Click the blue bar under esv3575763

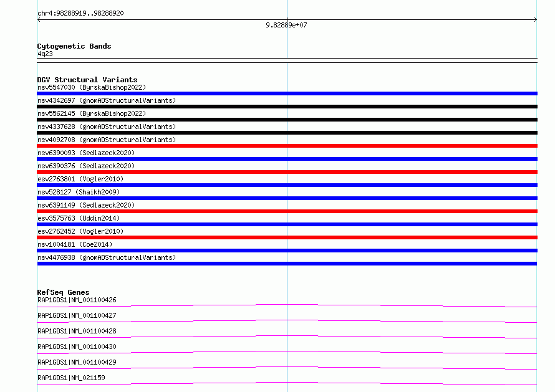(x=287, y=224)
